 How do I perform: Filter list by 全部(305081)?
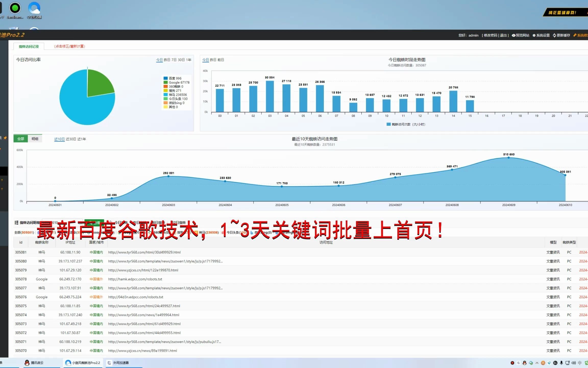24,232
